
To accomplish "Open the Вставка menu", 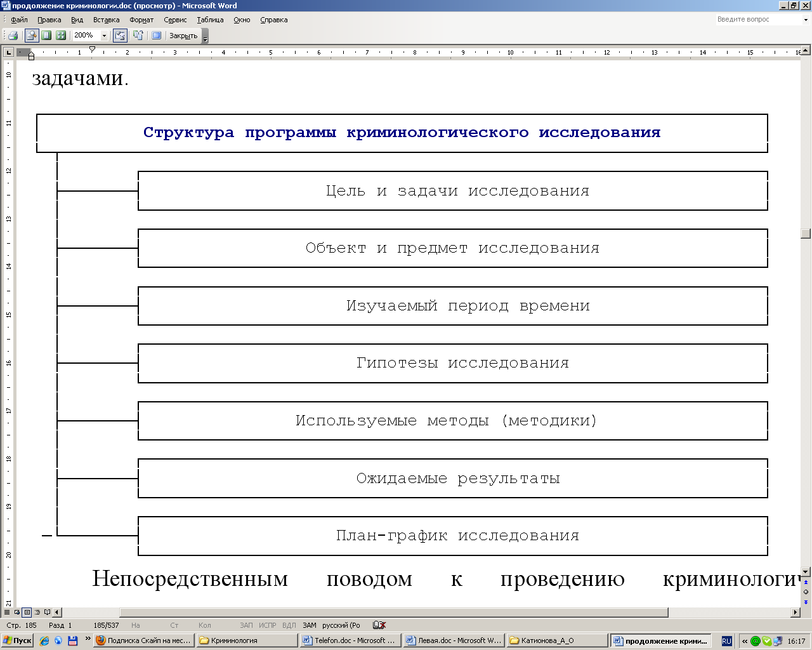I will tap(106, 20).
